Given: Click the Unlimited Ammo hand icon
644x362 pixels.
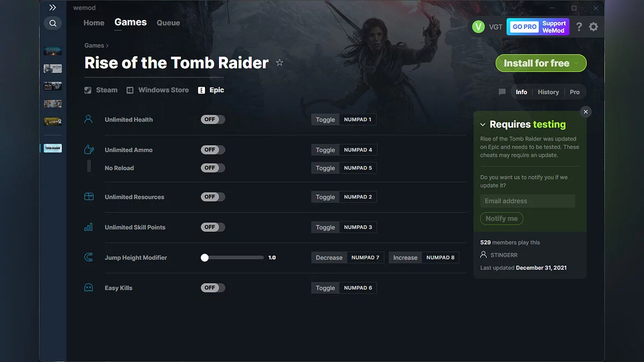Looking at the screenshot, I should coord(88,150).
